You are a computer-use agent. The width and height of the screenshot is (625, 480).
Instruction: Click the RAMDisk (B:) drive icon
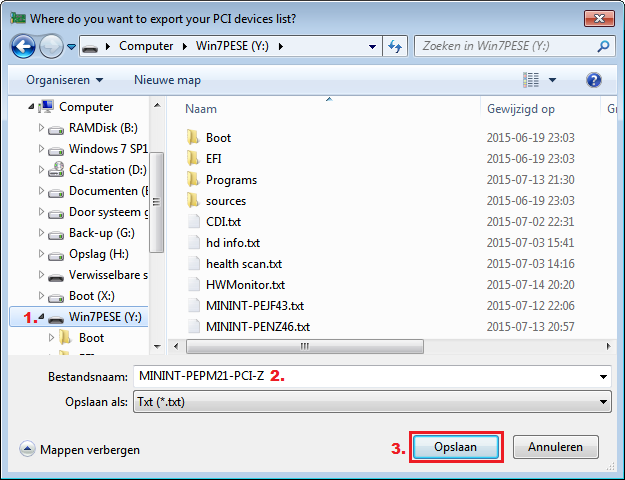click(x=57, y=128)
